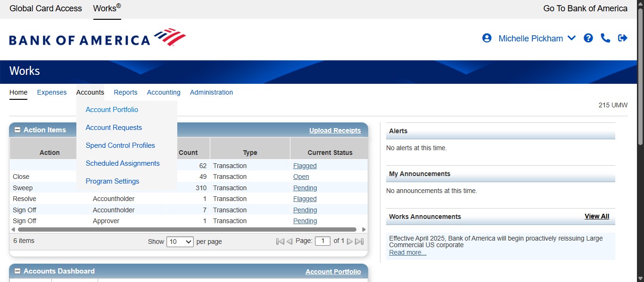Go to last page of Action Items
Viewport: 644px width, 282px height.
[359, 242]
